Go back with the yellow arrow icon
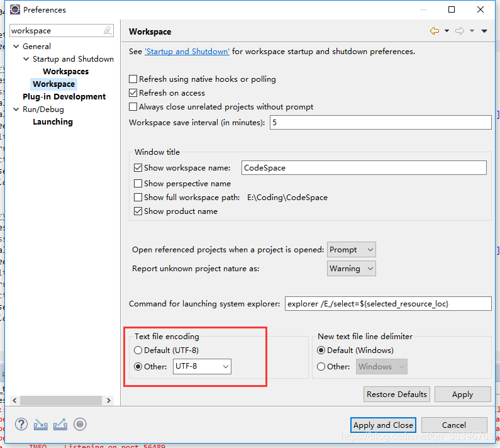Image resolution: width=500 pixels, height=448 pixels. point(435,31)
